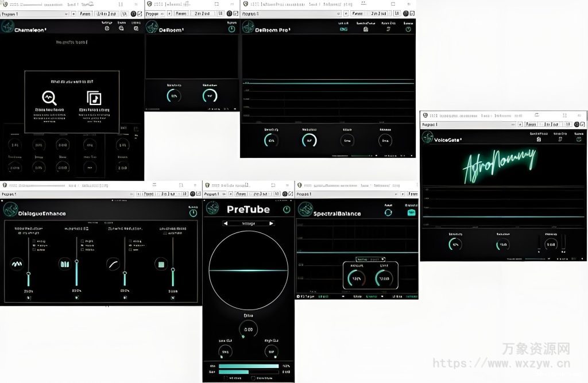Image resolution: width=588 pixels, height=383 pixels.
Task: Click the Drive knob in PreTube
Action: (x=247, y=328)
